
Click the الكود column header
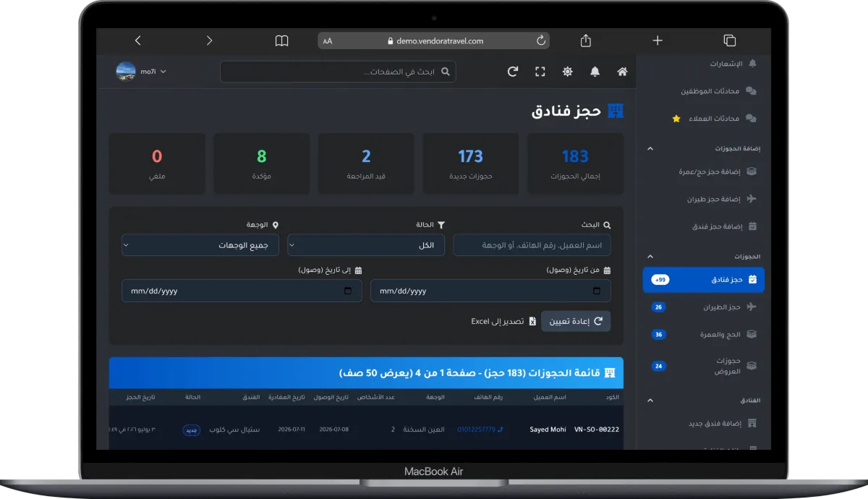[612, 397]
